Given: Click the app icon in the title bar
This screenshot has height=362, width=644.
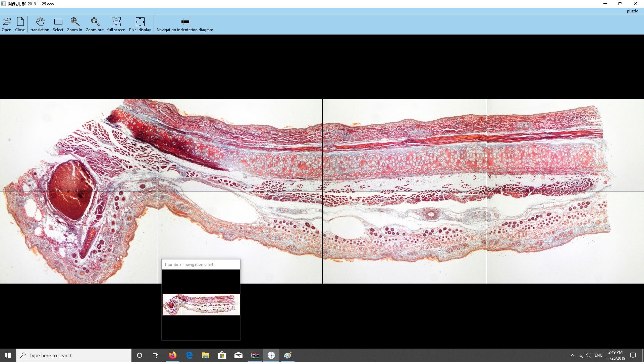Looking at the screenshot, I should click(3, 4).
